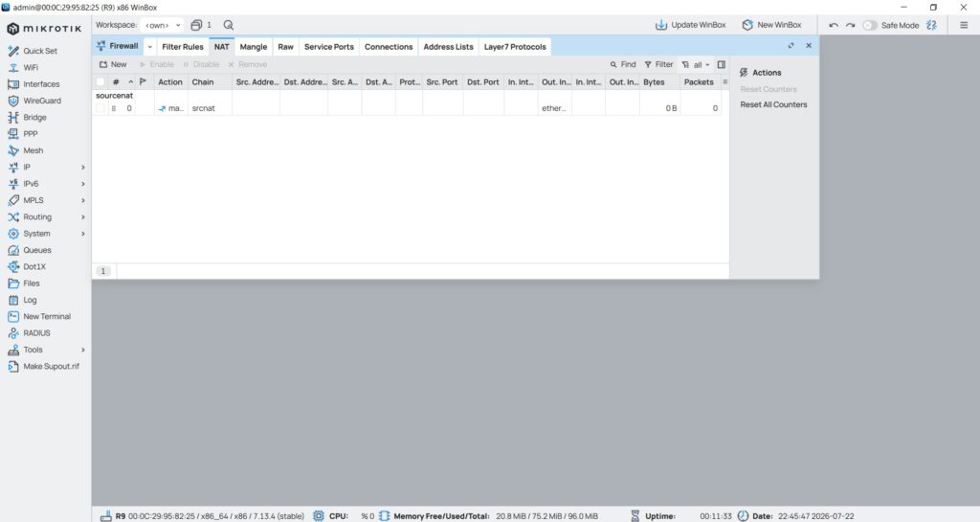980x522 pixels.
Task: Expand the Tools submenu
Action: tap(83, 350)
